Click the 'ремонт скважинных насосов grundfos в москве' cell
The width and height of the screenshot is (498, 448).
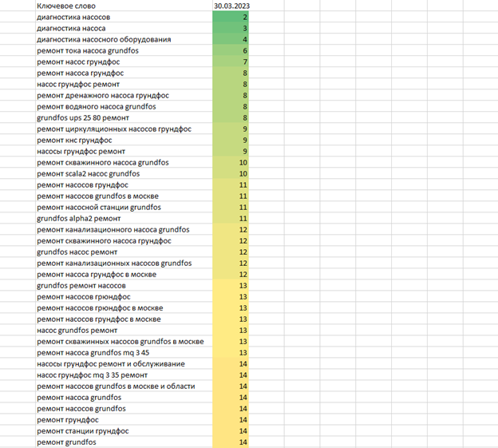[x=124, y=341]
